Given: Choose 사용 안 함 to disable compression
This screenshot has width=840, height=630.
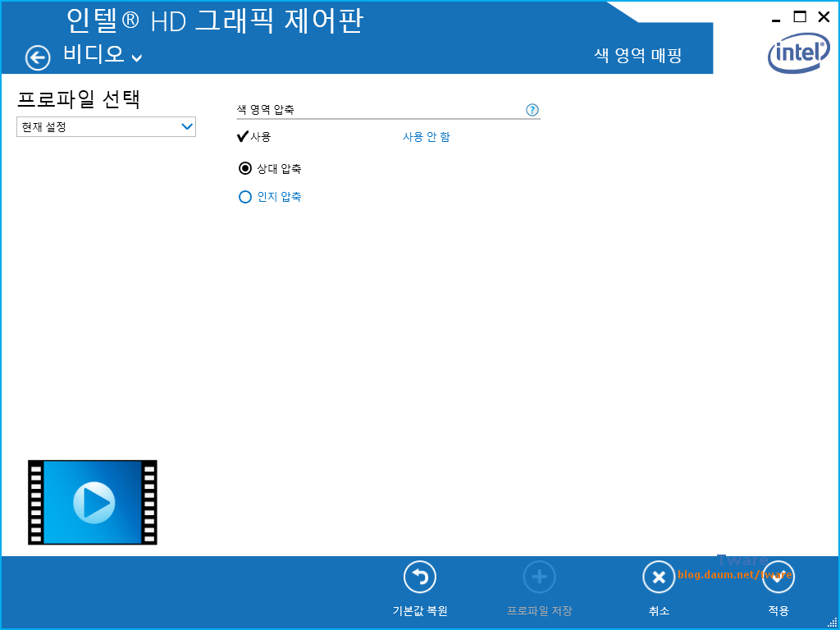Looking at the screenshot, I should [426, 137].
